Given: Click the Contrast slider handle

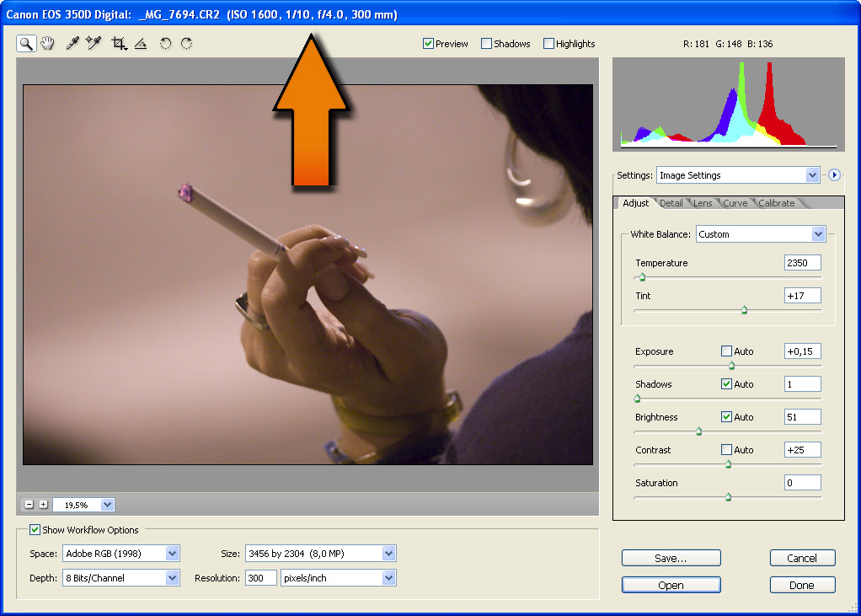Looking at the screenshot, I should point(728,464).
